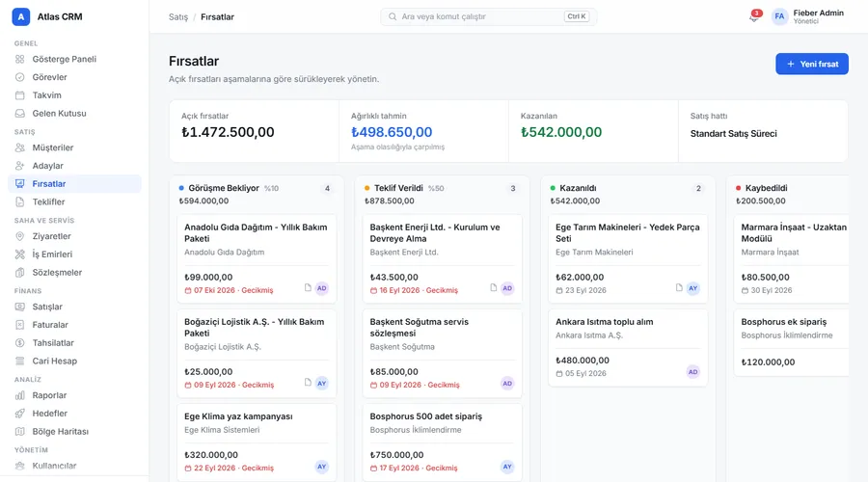Click document icon on Boğaziçi Lojistik card
This screenshot has width=868, height=482.
tap(308, 383)
